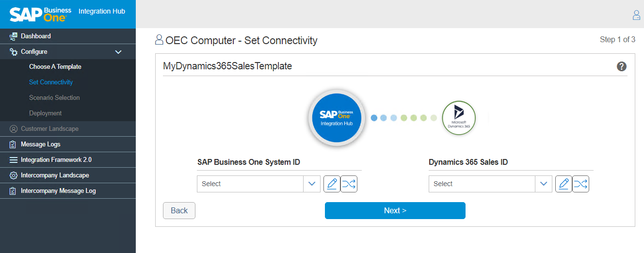Click the user profile icon in header
Screen dimensions: 644x253
tap(636, 15)
